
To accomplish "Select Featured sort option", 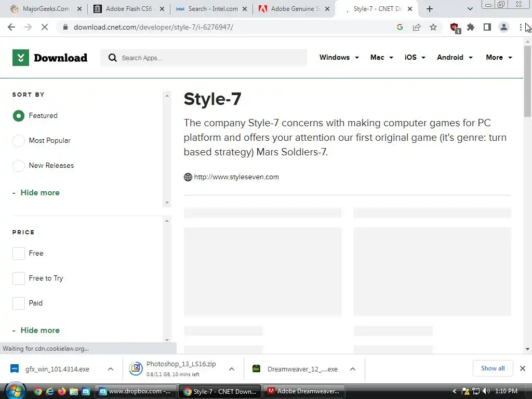I will pos(19,116).
